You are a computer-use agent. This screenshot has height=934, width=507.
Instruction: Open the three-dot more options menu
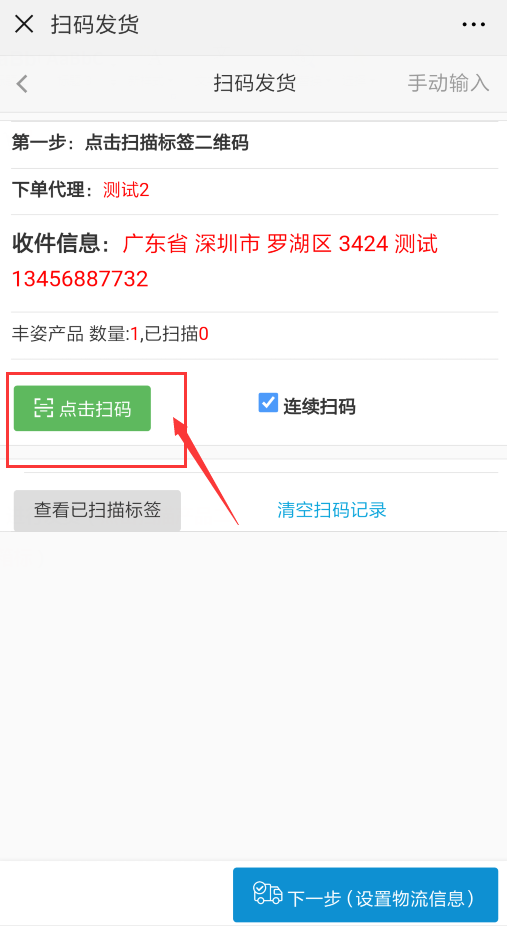pos(474,24)
